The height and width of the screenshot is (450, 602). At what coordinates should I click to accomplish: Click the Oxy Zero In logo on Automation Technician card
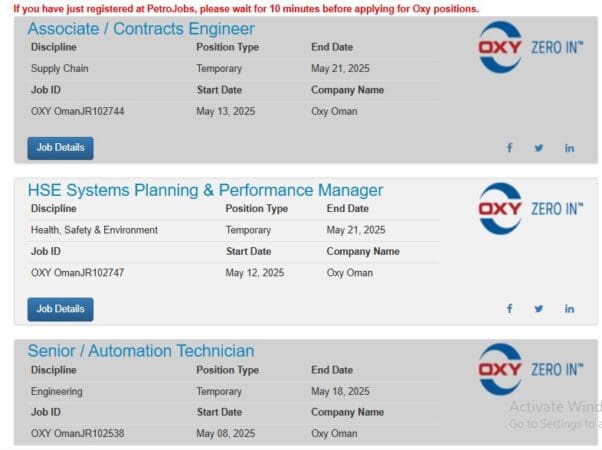coord(531,369)
